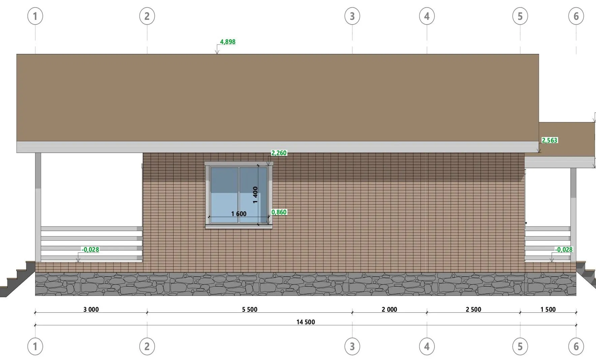Click the left -0,028 porch elevation label
The width and height of the screenshot is (596, 364).
(90, 250)
